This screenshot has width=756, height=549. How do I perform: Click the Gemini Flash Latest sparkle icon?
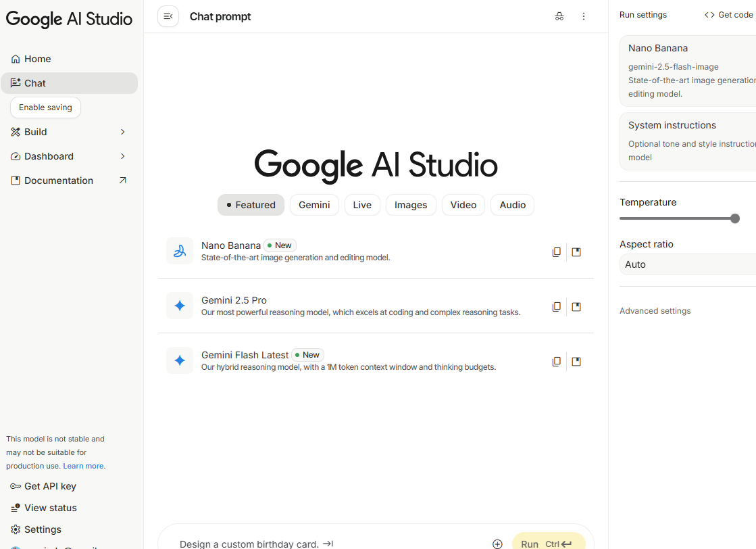tap(179, 360)
